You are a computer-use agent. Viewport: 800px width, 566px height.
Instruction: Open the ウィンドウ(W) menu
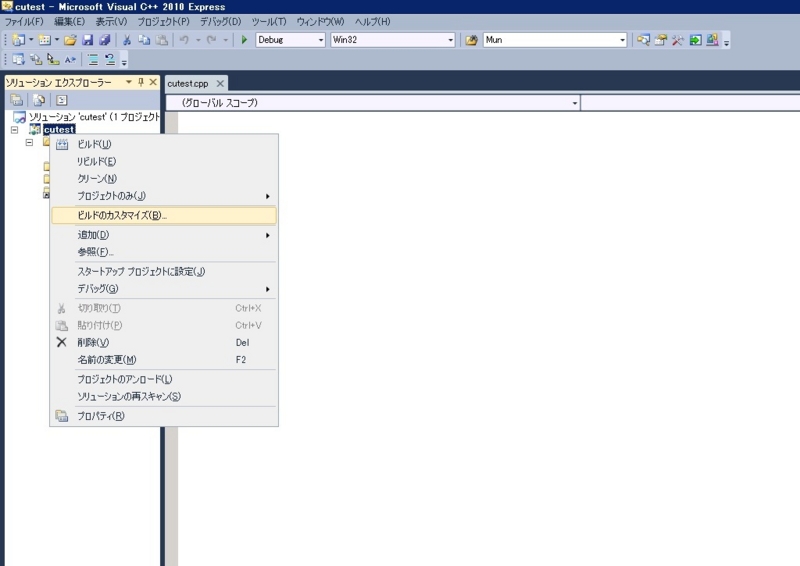[320, 21]
